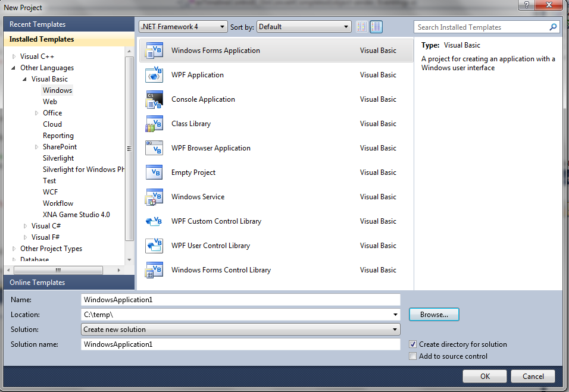The height and width of the screenshot is (392, 569).
Task: Select Web under Visual Basic
Action: click(x=50, y=101)
